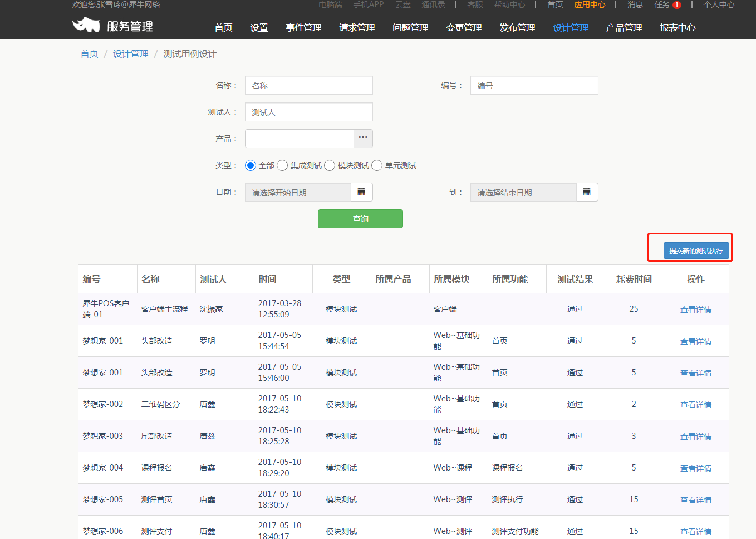Select the 单元测试 radio button

[x=377, y=165]
